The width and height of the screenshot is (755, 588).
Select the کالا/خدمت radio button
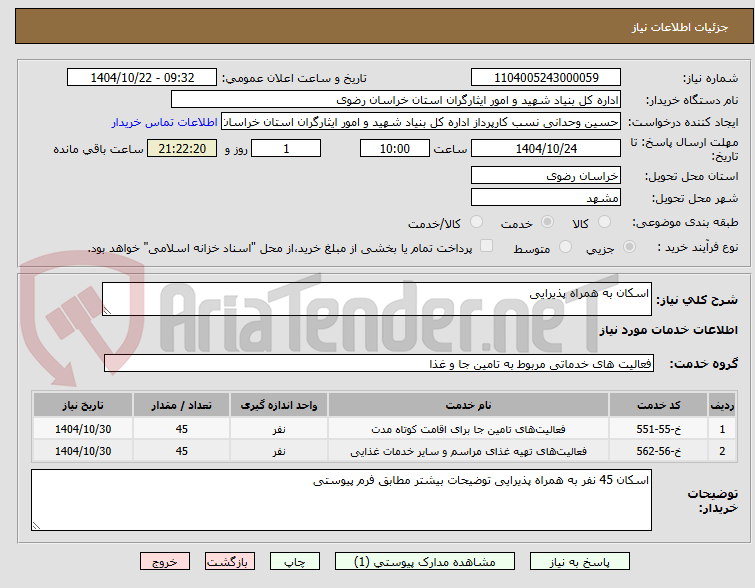click(x=476, y=222)
